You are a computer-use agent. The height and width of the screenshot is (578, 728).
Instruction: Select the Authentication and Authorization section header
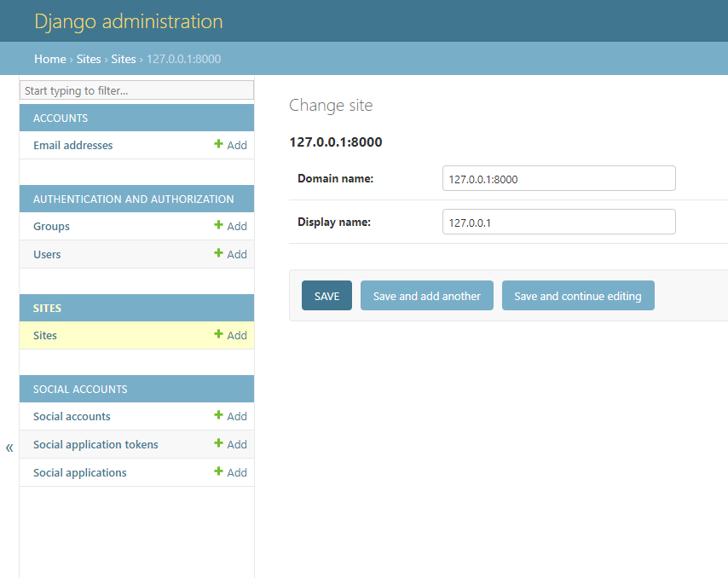(133, 199)
